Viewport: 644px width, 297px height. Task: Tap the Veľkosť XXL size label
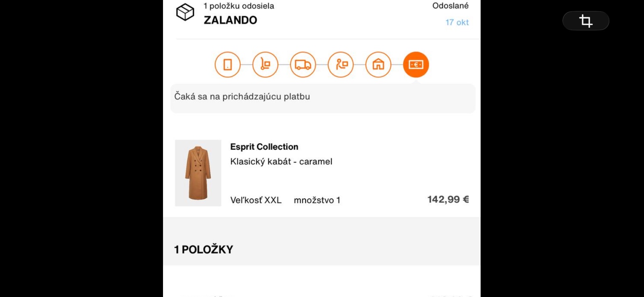pyautogui.click(x=256, y=200)
